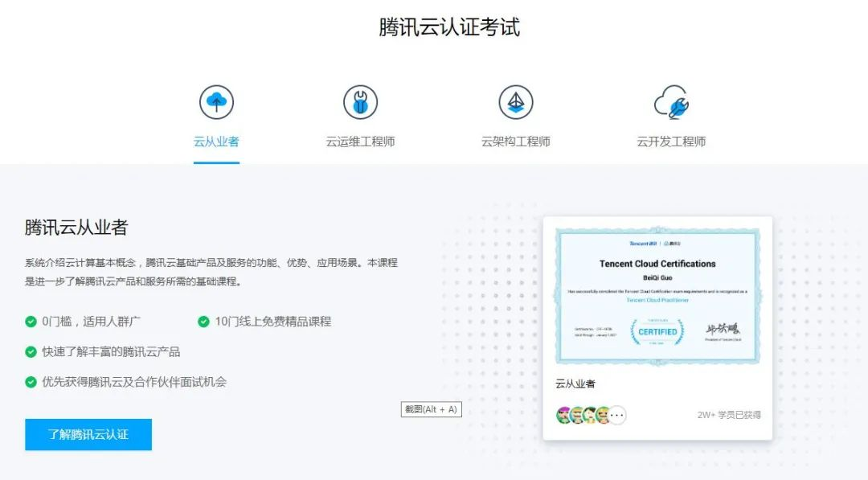Click the cloud upload icon for 云从业者

(x=216, y=102)
